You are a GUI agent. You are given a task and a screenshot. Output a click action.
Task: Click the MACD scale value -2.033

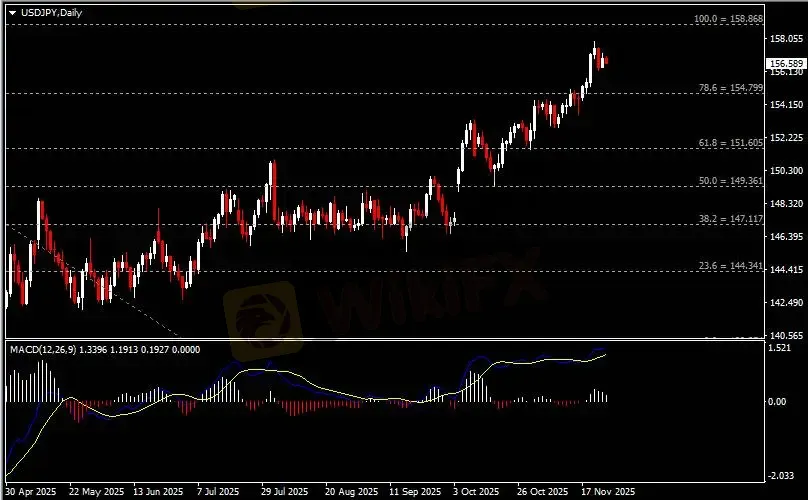pos(781,476)
